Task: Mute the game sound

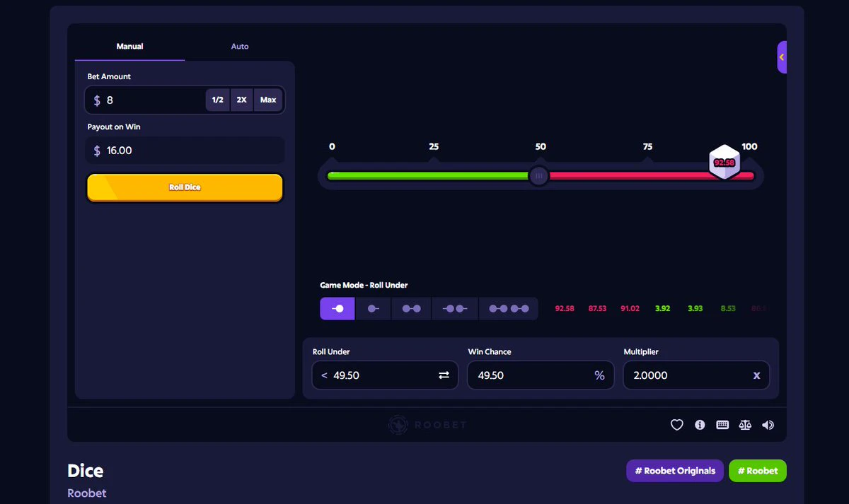Action: (768, 425)
